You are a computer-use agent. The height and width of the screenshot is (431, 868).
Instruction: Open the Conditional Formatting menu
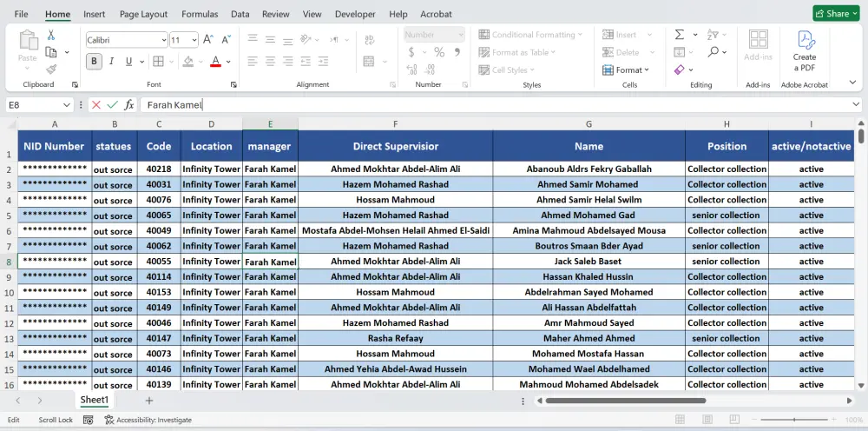click(530, 35)
